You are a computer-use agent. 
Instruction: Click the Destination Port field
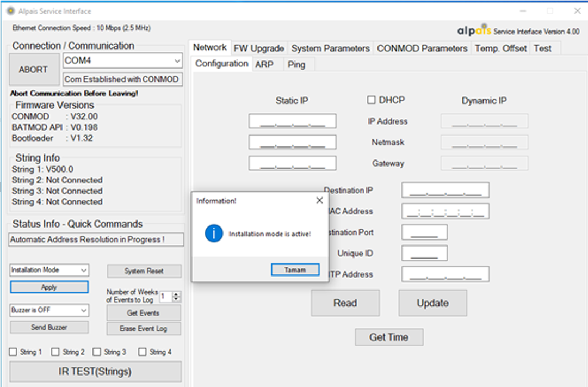click(x=424, y=232)
